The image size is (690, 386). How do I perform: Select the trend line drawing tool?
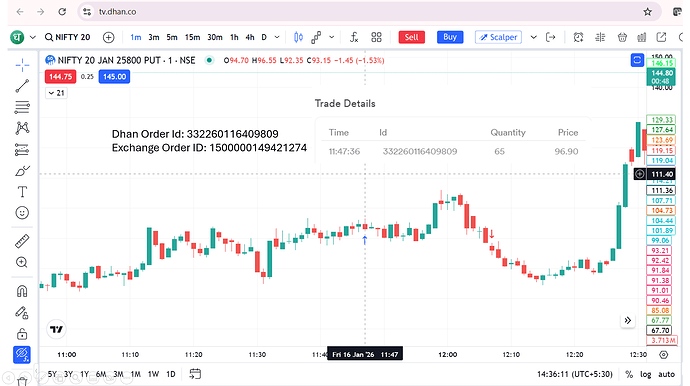tap(22, 86)
